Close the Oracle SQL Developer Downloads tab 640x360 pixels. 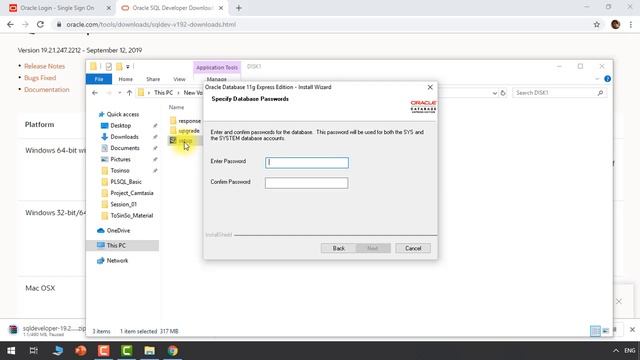click(x=221, y=8)
